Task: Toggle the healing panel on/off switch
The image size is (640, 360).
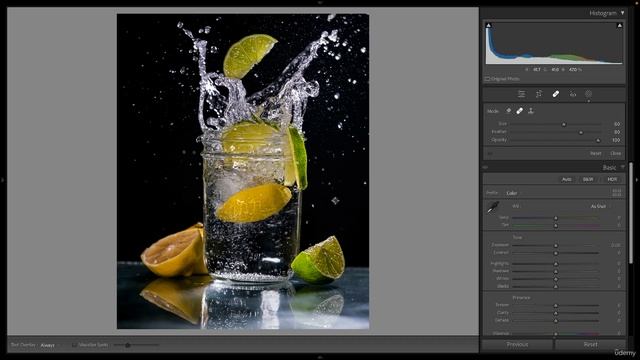Action: (490, 153)
